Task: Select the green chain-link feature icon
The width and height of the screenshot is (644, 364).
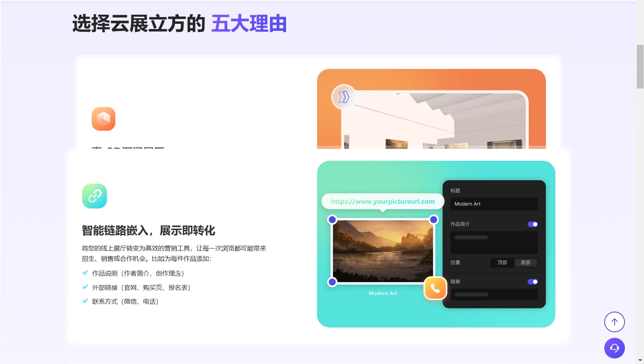Action: 94,196
